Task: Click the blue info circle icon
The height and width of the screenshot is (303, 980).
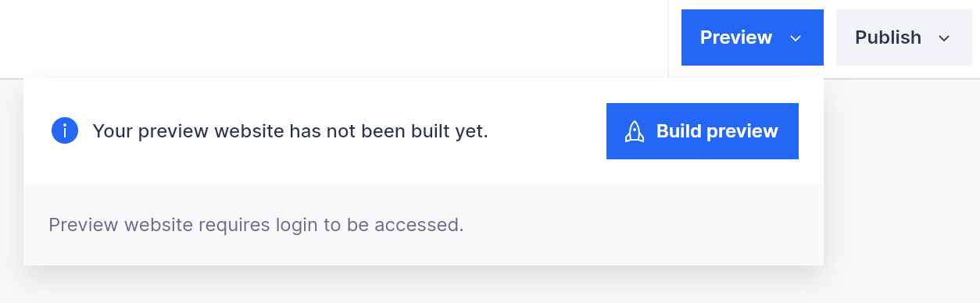Action: [x=65, y=130]
